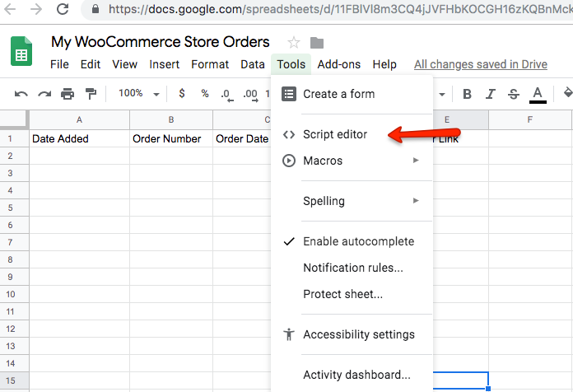Decrease decimal places icon
Image resolution: width=573 pixels, height=392 pixels.
coord(227,95)
